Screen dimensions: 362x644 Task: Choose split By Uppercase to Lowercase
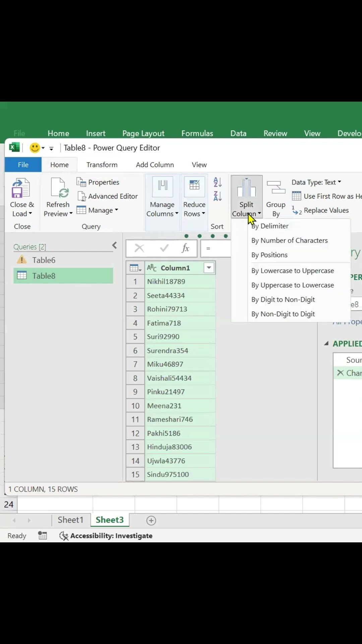pos(293,285)
